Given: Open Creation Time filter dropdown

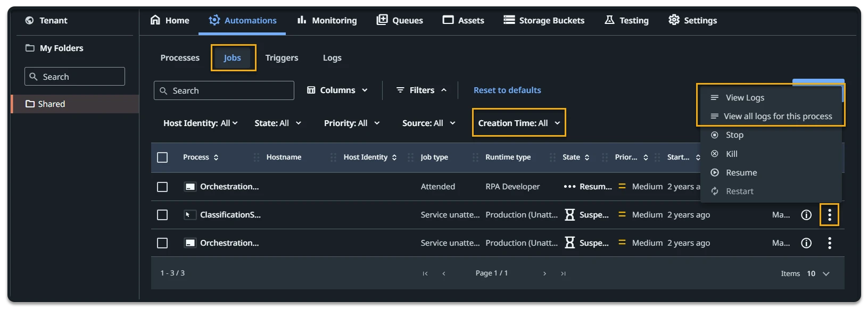Looking at the screenshot, I should coord(519,123).
